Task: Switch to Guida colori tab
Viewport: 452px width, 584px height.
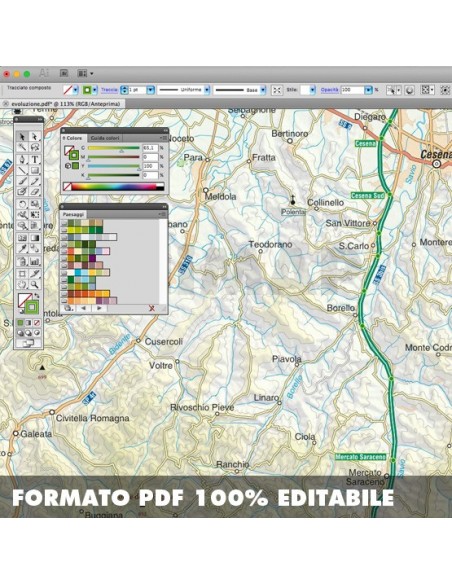Action: (105, 138)
